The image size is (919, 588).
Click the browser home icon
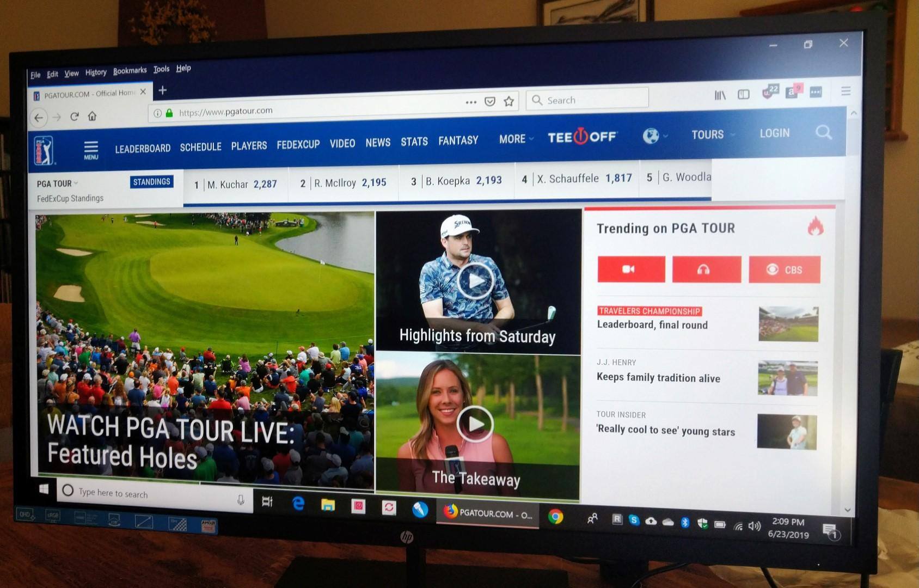coord(92,116)
